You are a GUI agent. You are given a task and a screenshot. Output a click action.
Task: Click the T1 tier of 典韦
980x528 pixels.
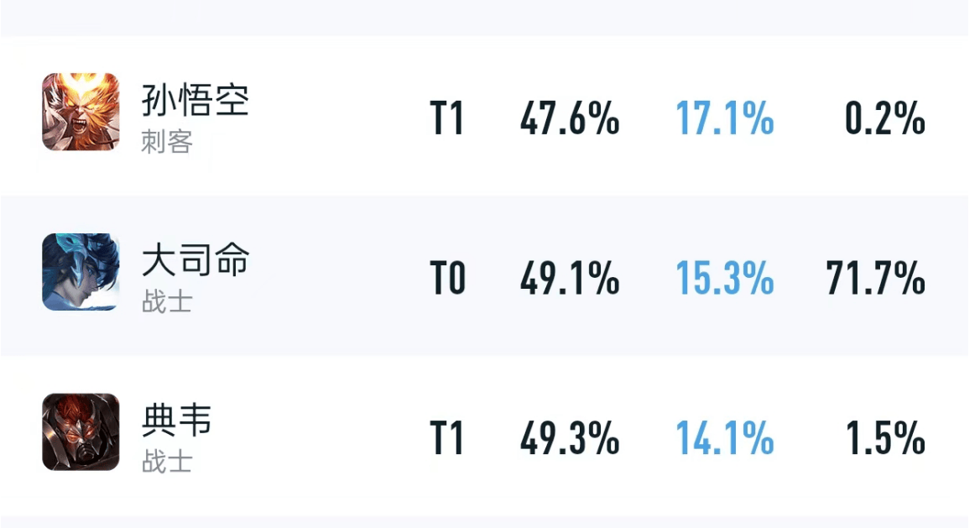point(447,438)
